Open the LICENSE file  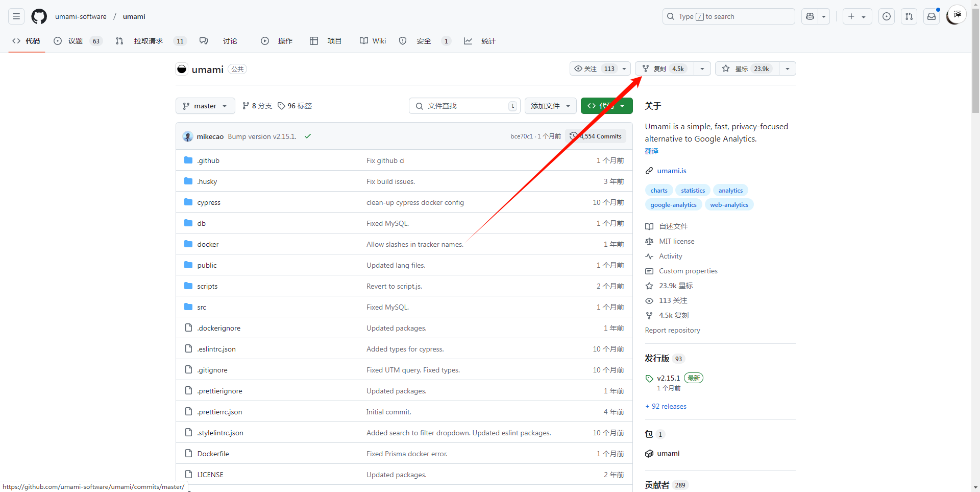[210, 475]
